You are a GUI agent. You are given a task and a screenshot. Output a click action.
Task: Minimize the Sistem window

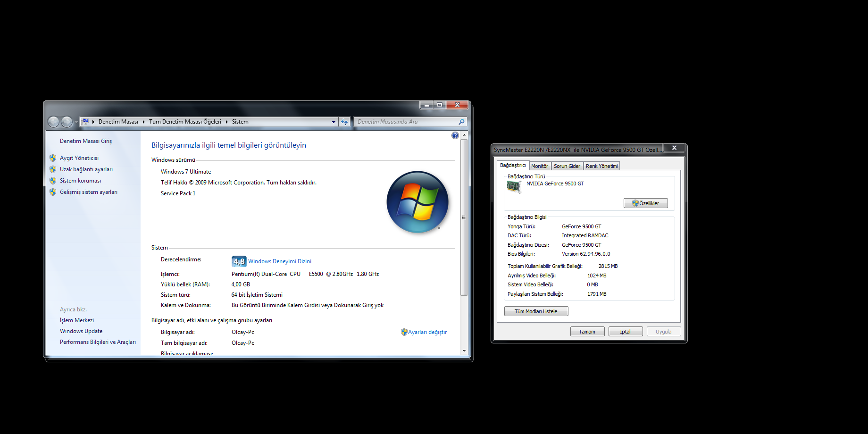[427, 105]
